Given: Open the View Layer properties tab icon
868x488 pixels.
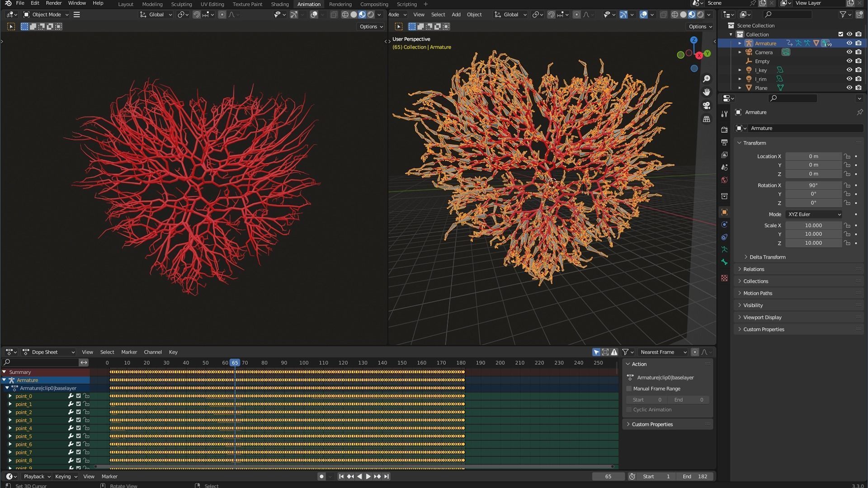Looking at the screenshot, I should [x=724, y=155].
